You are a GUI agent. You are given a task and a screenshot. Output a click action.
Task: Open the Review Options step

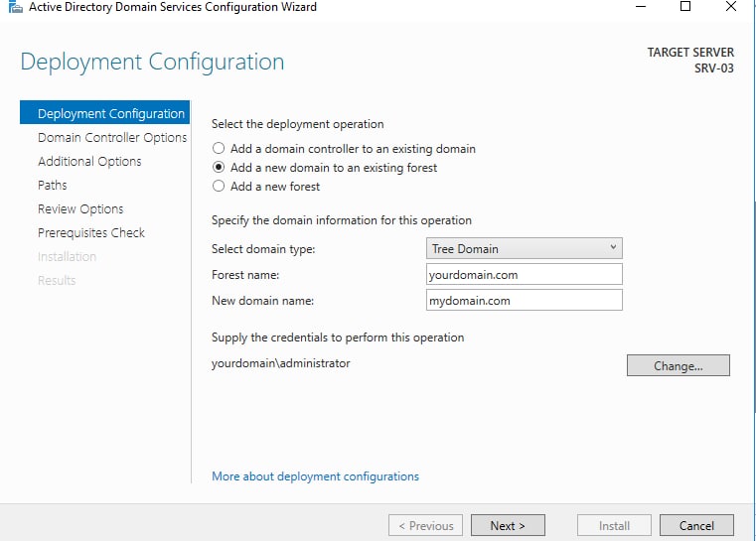[x=80, y=208]
